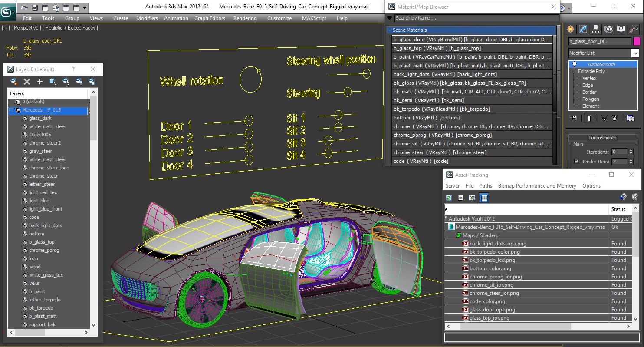The height and width of the screenshot is (347, 644).
Task: Click Set Current Layer icon in Layer dialog
Action: pyautogui.click(x=66, y=81)
